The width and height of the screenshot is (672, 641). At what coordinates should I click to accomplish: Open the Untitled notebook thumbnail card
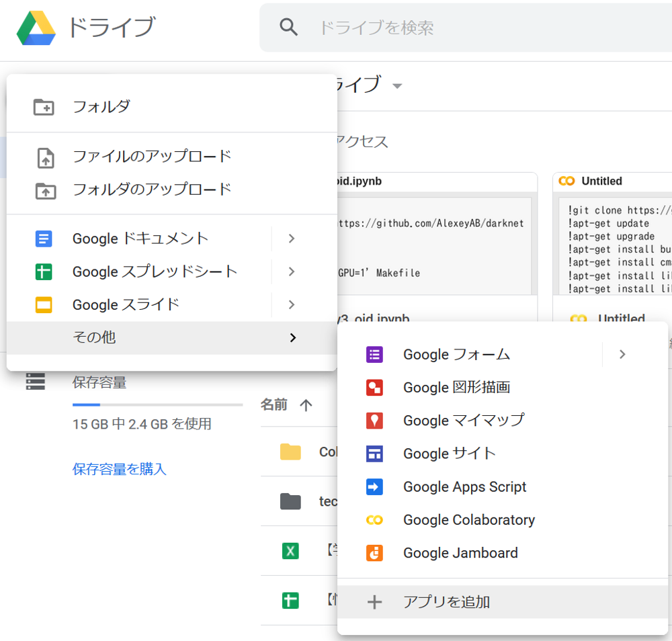(x=612, y=247)
